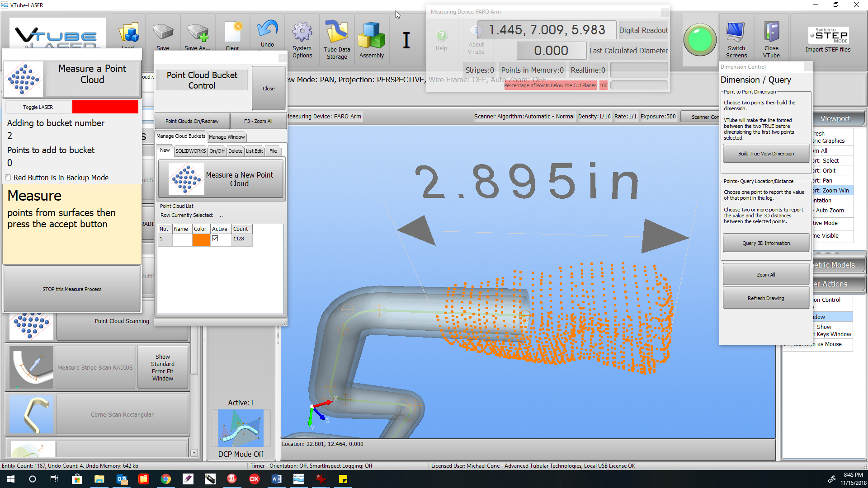Click Query 3D Information button
Image resolution: width=868 pixels, height=488 pixels.
pos(766,243)
